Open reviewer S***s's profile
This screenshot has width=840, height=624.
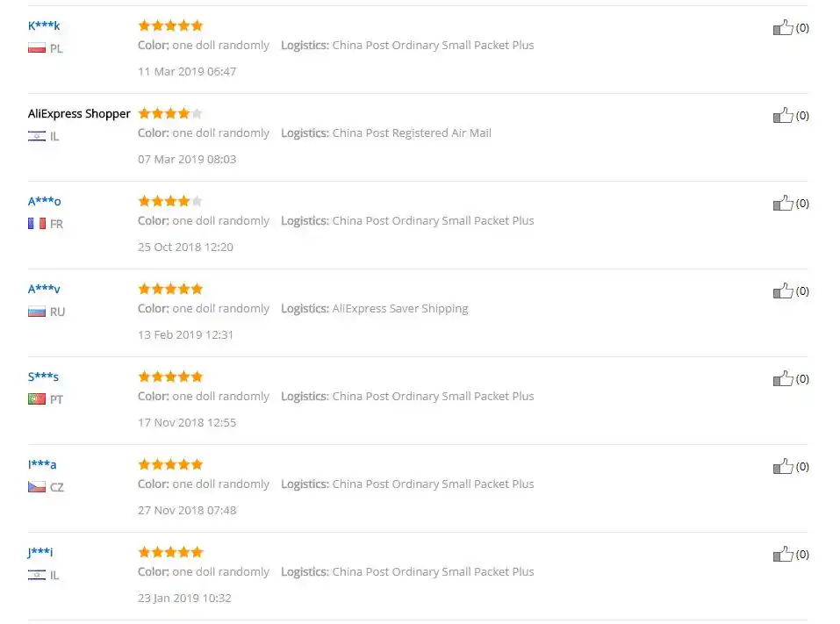pyautogui.click(x=43, y=377)
